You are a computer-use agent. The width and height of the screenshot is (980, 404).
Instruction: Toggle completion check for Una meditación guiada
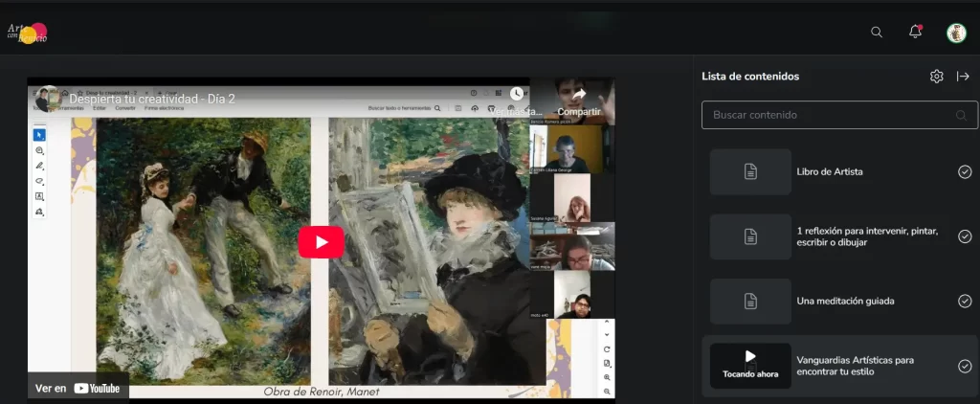coord(965,301)
